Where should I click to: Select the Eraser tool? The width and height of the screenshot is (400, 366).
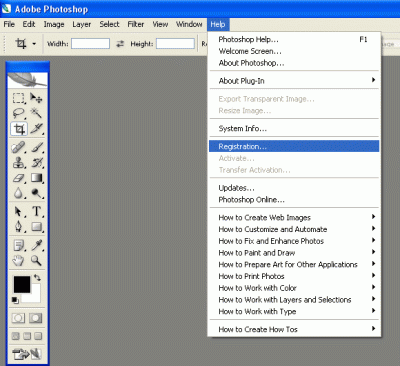(x=19, y=178)
